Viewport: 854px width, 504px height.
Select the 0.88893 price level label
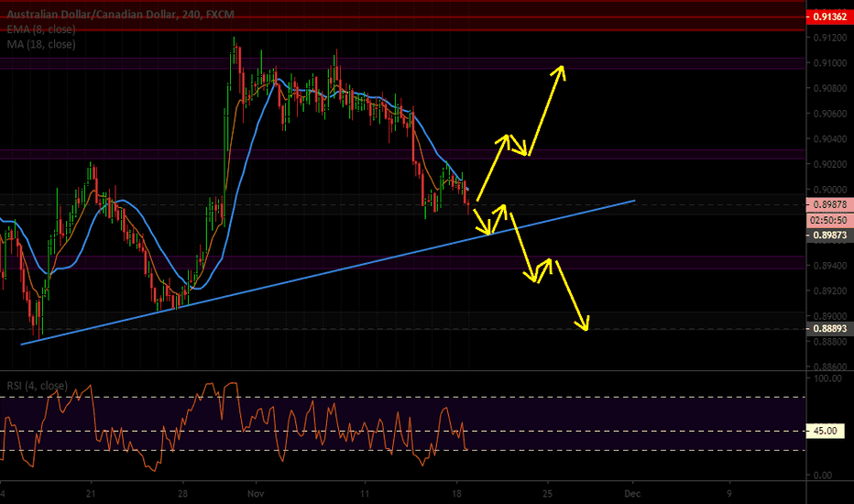826,328
